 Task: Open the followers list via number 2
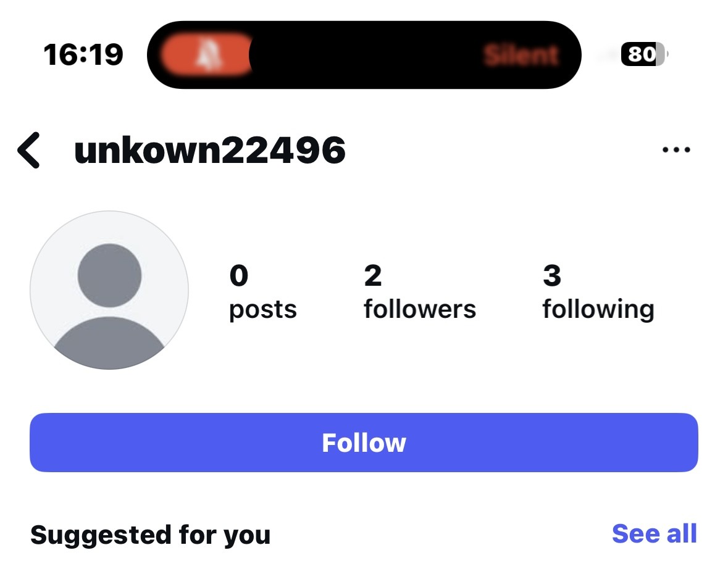click(372, 276)
